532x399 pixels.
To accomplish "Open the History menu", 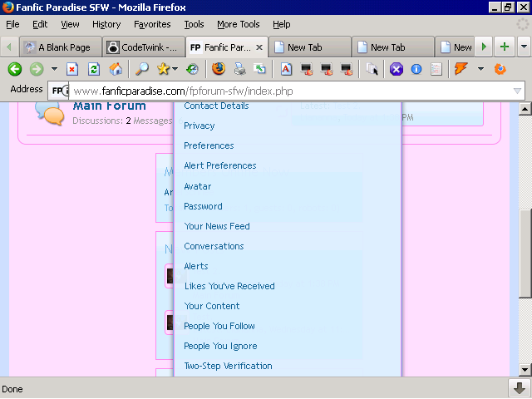I will [x=106, y=24].
